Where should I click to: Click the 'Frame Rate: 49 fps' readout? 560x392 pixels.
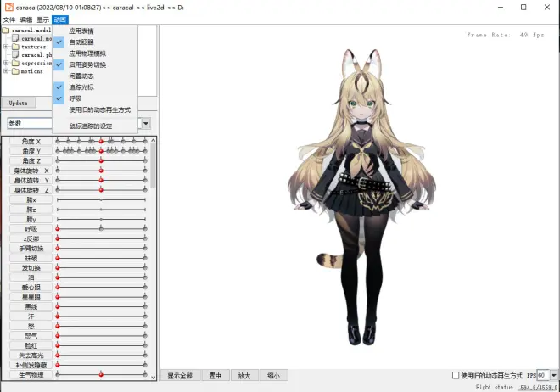click(x=506, y=35)
